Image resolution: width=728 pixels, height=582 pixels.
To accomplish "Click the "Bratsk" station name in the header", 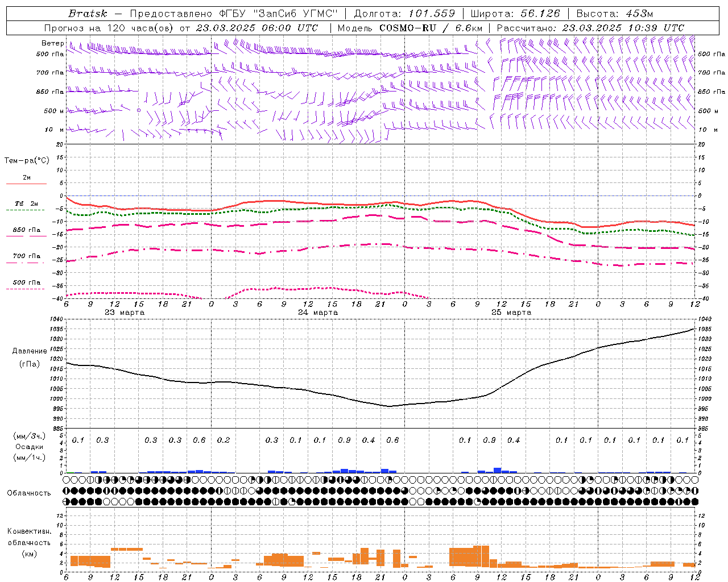I will (88, 13).
